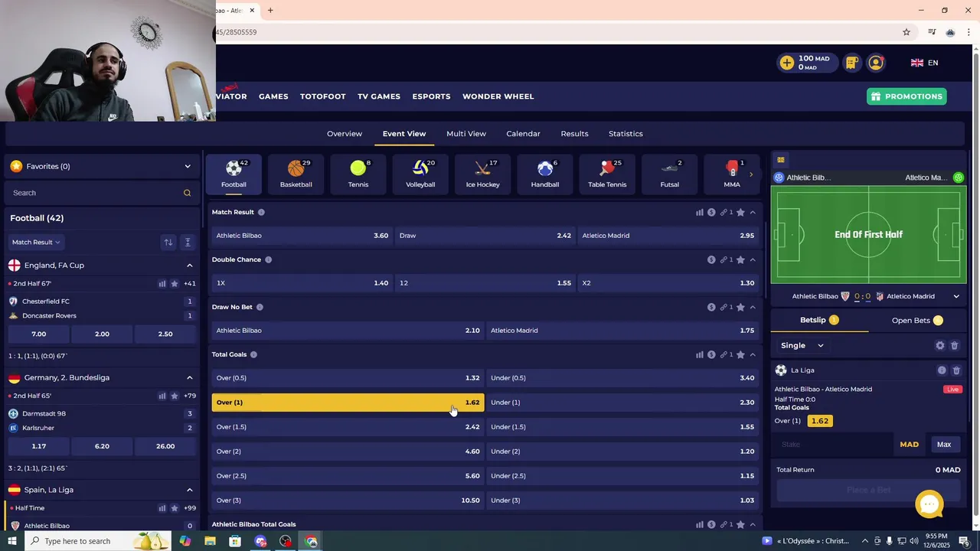The height and width of the screenshot is (551, 980).
Task: Favorite the Chesterfield FC match star
Action: click(175, 283)
